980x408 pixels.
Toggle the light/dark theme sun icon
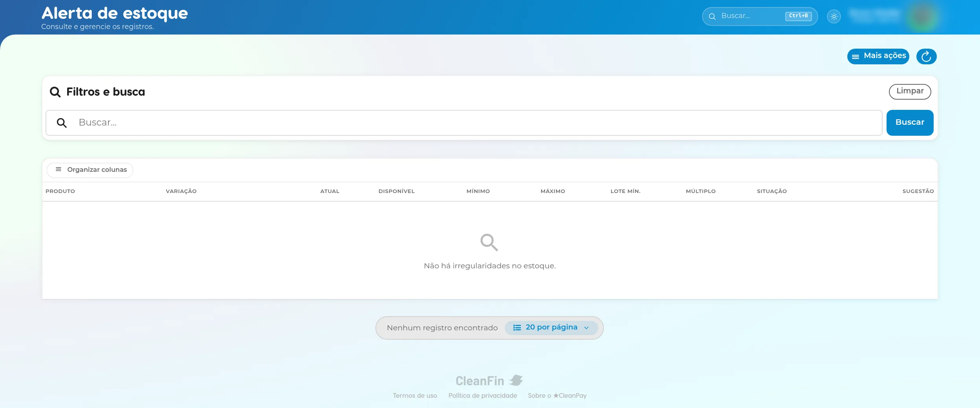(834, 16)
